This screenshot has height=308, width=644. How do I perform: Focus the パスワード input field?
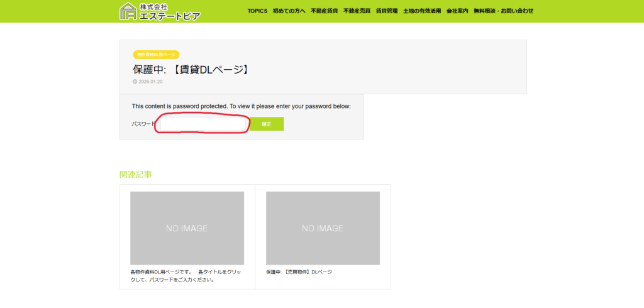click(203, 124)
